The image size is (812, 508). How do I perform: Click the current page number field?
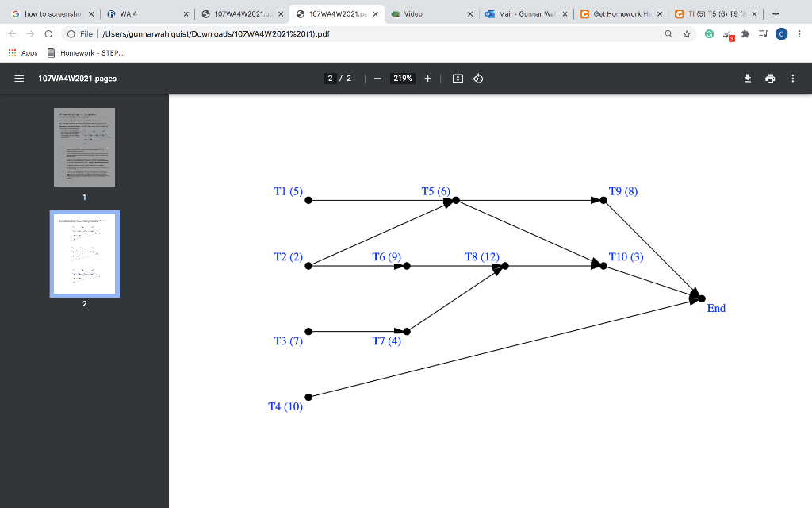[330, 79]
